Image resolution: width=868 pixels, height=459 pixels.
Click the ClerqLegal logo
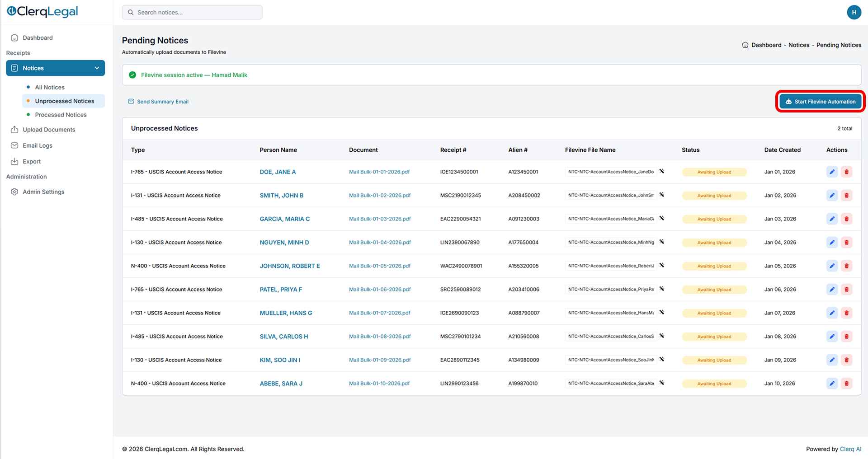click(x=42, y=12)
